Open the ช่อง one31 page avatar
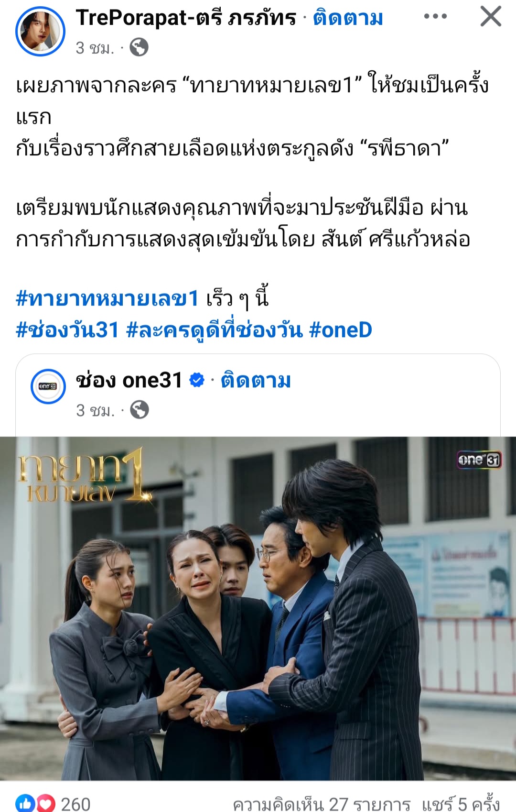516x812 pixels. coord(48,386)
